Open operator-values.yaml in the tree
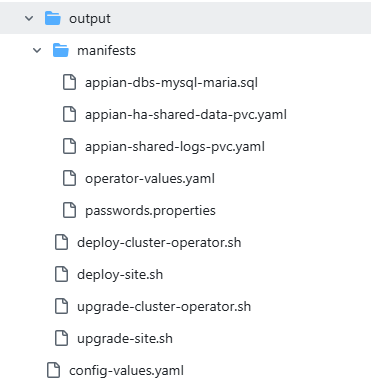The image size is (371, 388). tap(150, 179)
